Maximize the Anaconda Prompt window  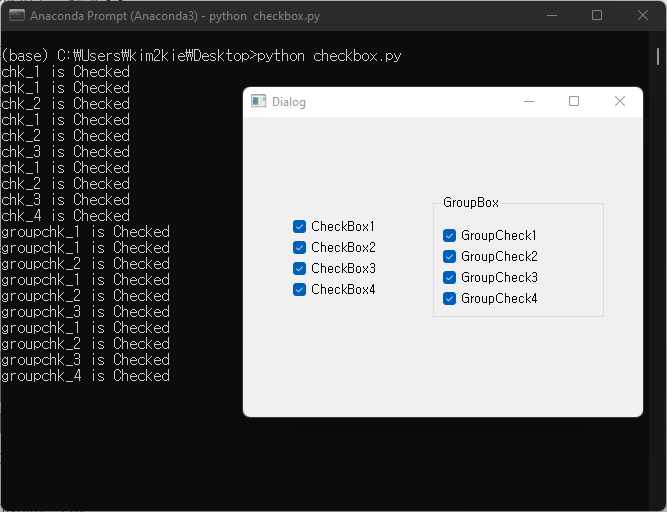click(597, 16)
